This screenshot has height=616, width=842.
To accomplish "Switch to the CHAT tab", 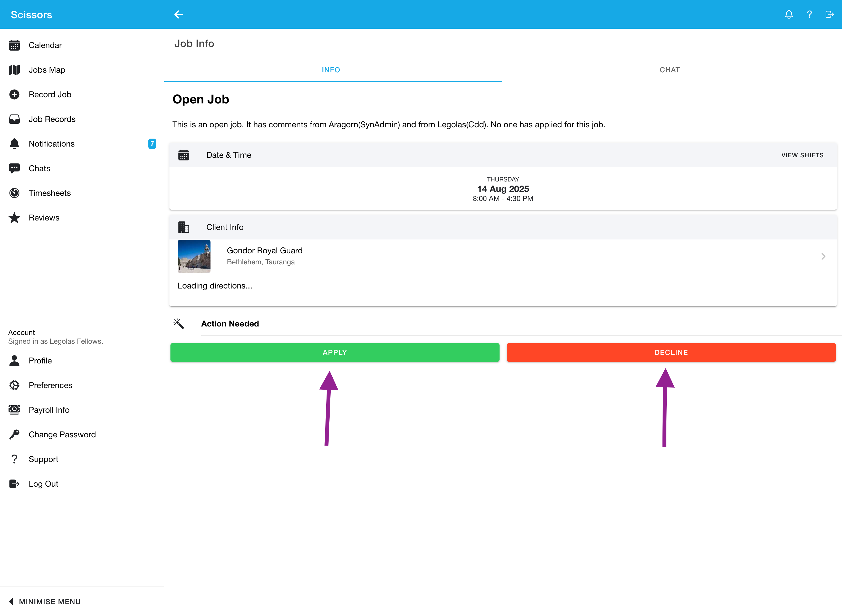I will coord(669,70).
